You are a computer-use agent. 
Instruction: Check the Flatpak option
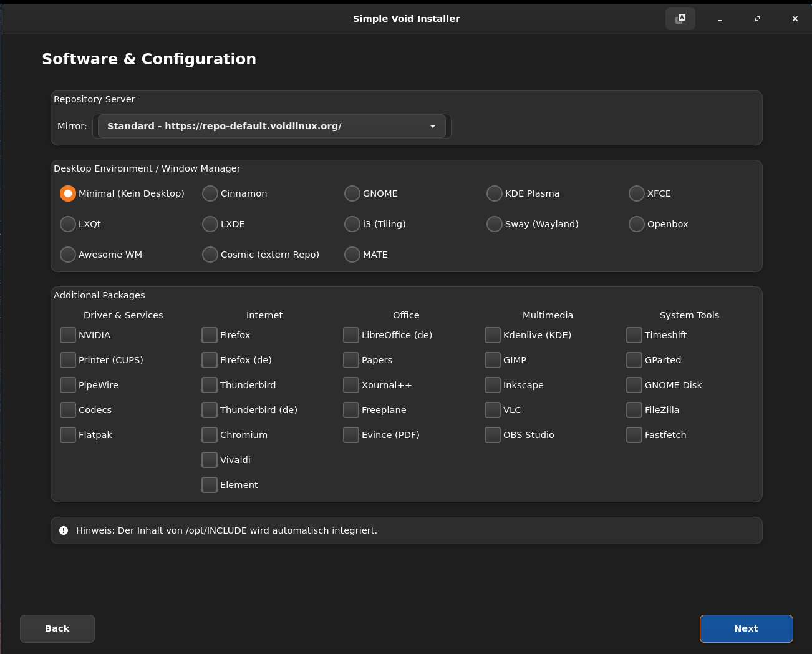pyautogui.click(x=68, y=435)
